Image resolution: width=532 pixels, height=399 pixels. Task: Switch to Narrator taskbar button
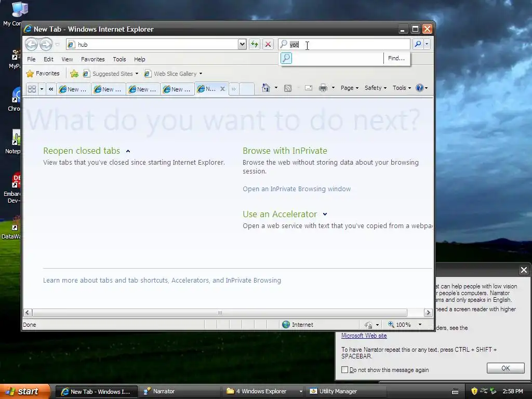180,392
